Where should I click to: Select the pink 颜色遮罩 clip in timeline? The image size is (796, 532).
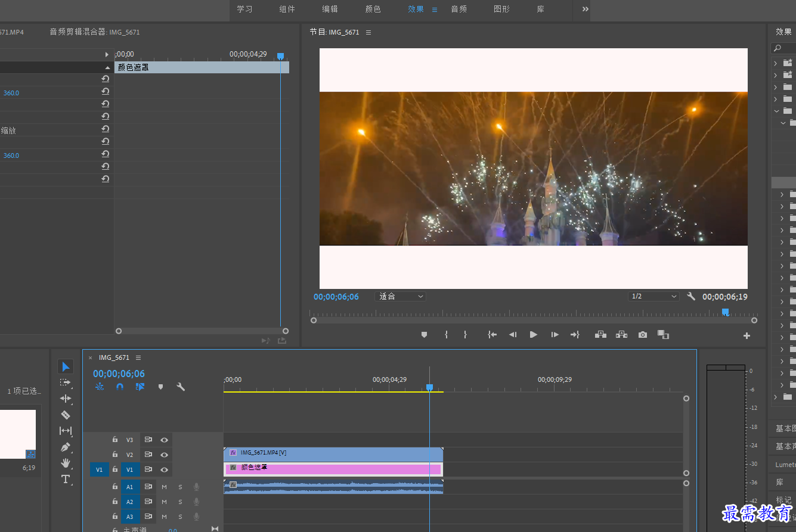click(x=333, y=469)
